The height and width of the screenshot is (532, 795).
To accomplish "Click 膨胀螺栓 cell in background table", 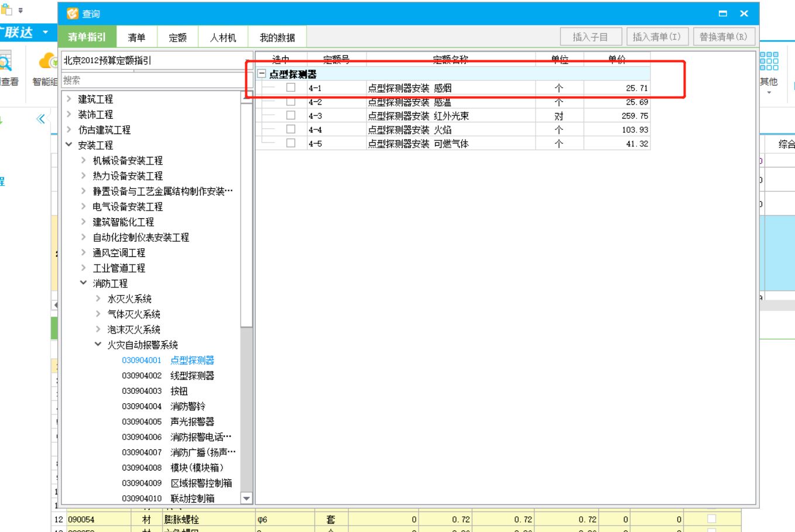I will tap(208, 519).
